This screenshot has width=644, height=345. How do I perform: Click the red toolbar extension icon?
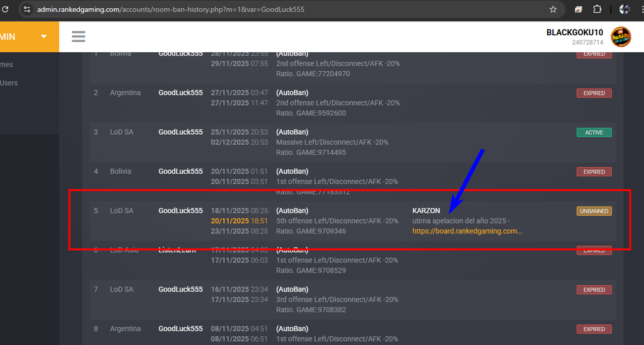pyautogui.click(x=579, y=9)
